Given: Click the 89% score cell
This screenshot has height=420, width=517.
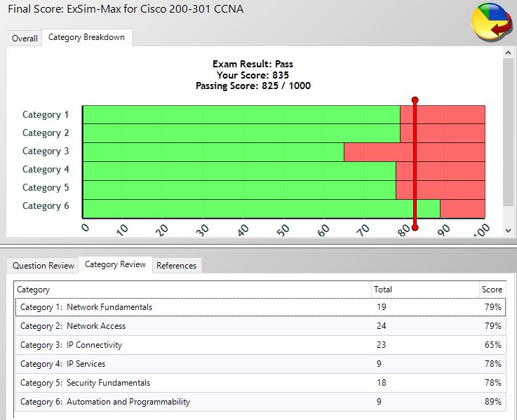Looking at the screenshot, I should [x=493, y=402].
